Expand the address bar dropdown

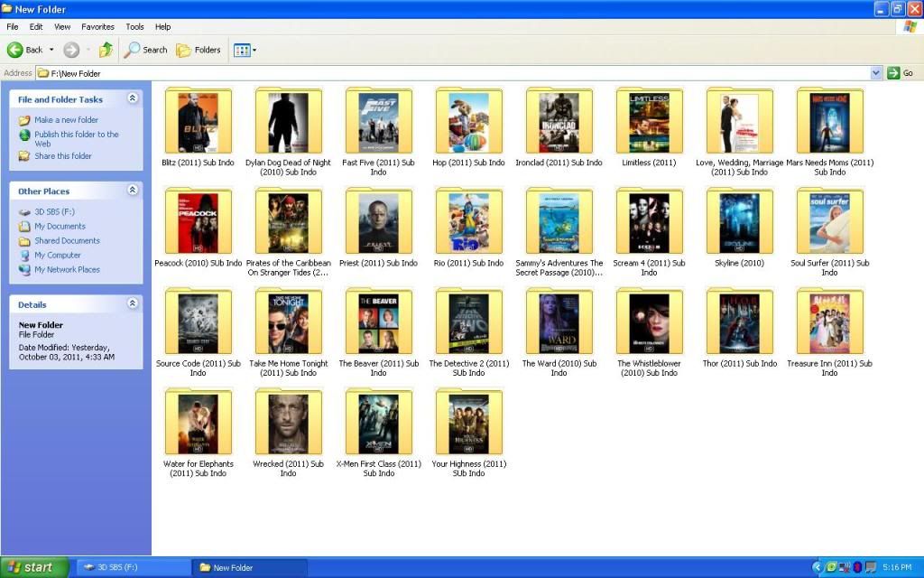click(876, 73)
